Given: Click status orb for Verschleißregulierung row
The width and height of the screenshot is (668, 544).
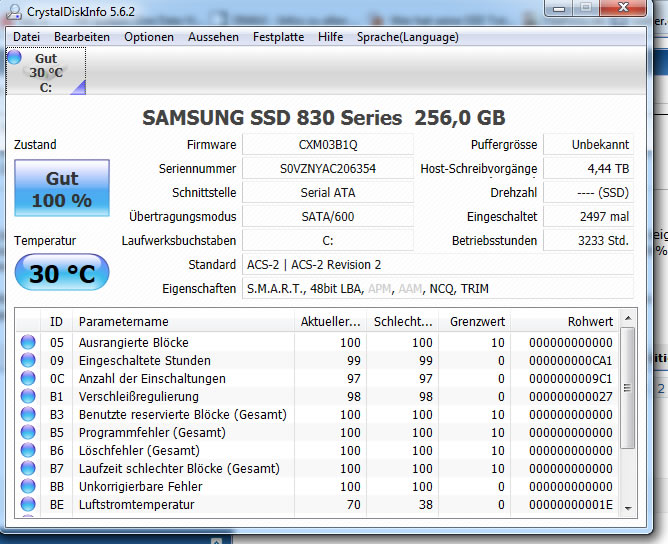Looking at the screenshot, I should (x=28, y=396).
